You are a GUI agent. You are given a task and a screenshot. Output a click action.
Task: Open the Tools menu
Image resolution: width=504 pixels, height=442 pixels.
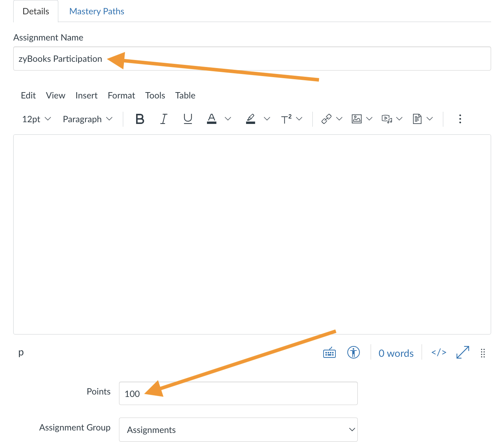pyautogui.click(x=155, y=95)
